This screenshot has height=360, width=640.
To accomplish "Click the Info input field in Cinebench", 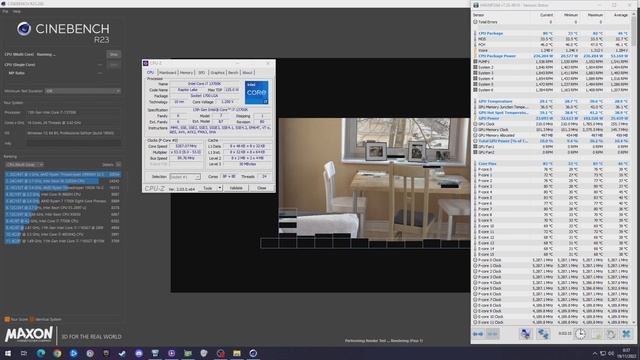I will coord(73,143).
